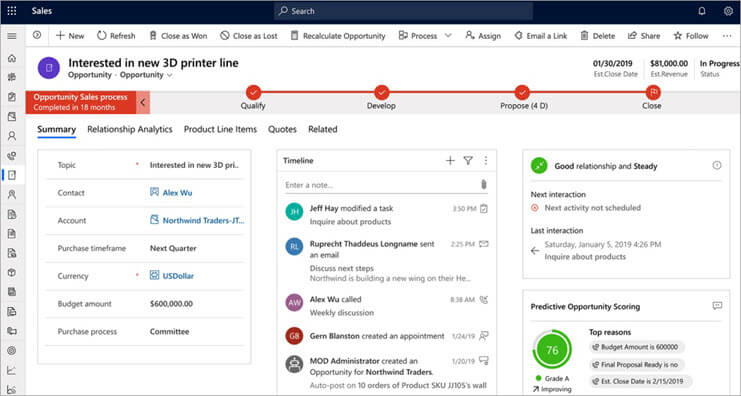The width and height of the screenshot is (741, 396).
Task: Add a new timeline record with plus
Action: [x=450, y=161]
